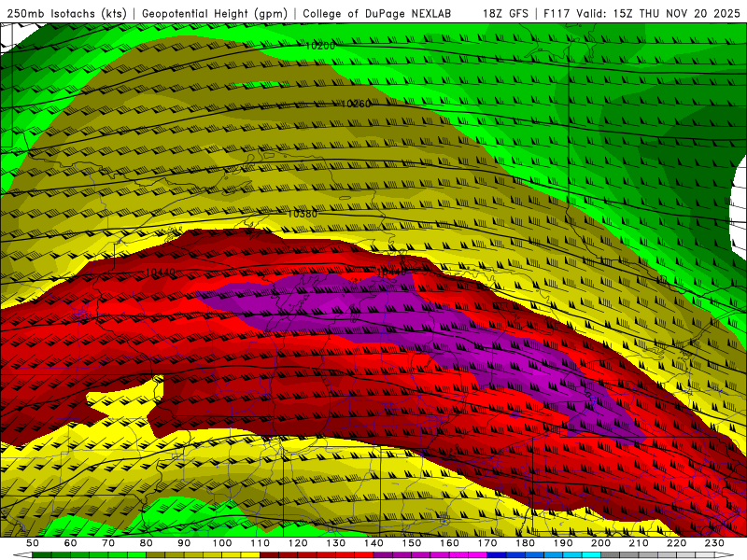
Task: Click the 100 tick on the color scale
Action: pos(222,543)
